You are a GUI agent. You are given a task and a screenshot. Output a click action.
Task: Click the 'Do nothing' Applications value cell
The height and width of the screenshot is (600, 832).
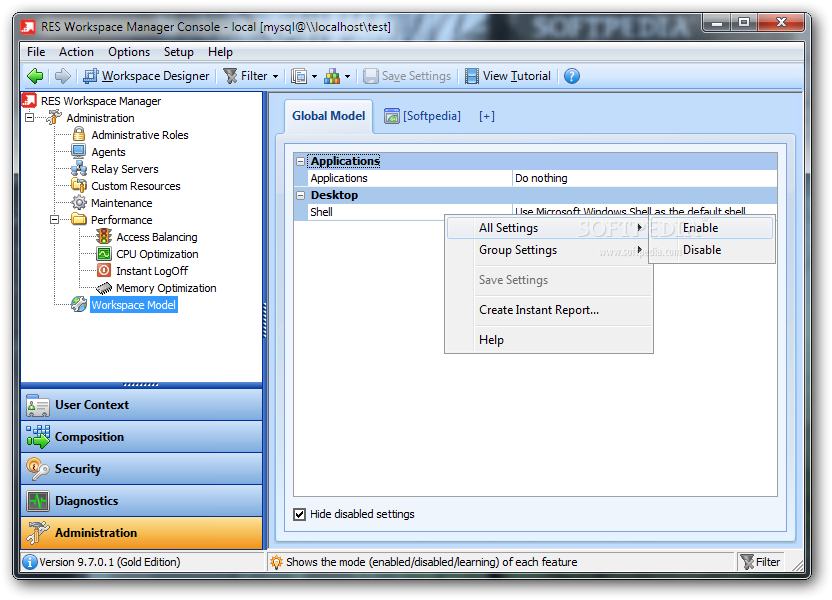(x=645, y=178)
